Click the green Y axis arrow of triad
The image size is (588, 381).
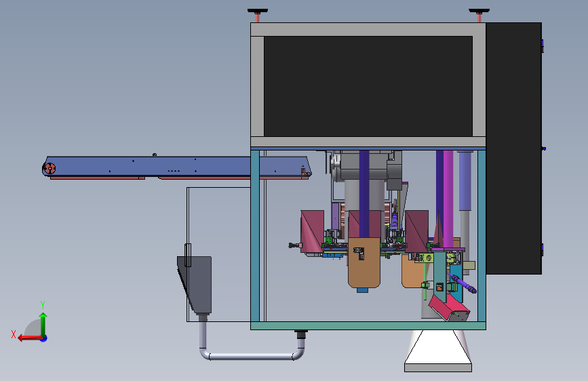(x=43, y=323)
